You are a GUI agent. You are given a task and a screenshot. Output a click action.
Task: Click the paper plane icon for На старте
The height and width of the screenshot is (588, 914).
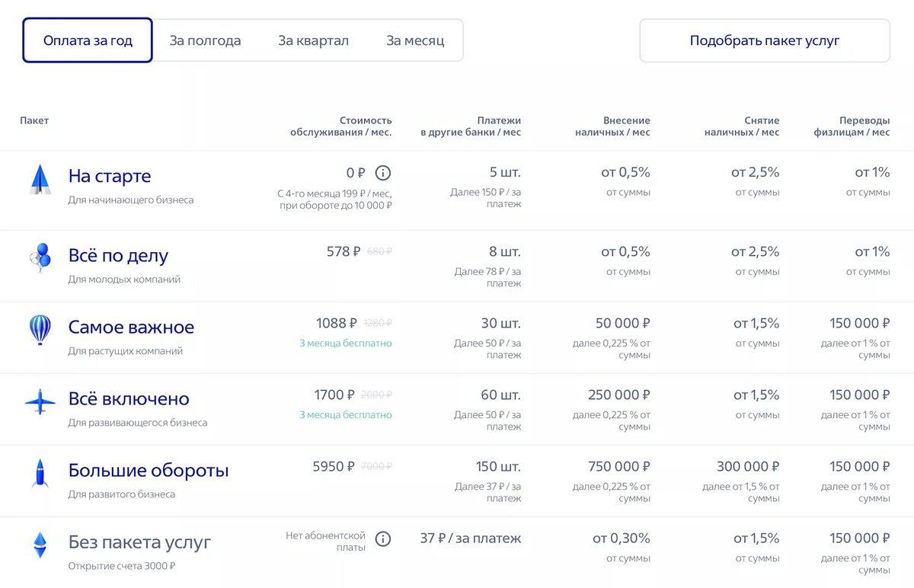pyautogui.click(x=40, y=180)
